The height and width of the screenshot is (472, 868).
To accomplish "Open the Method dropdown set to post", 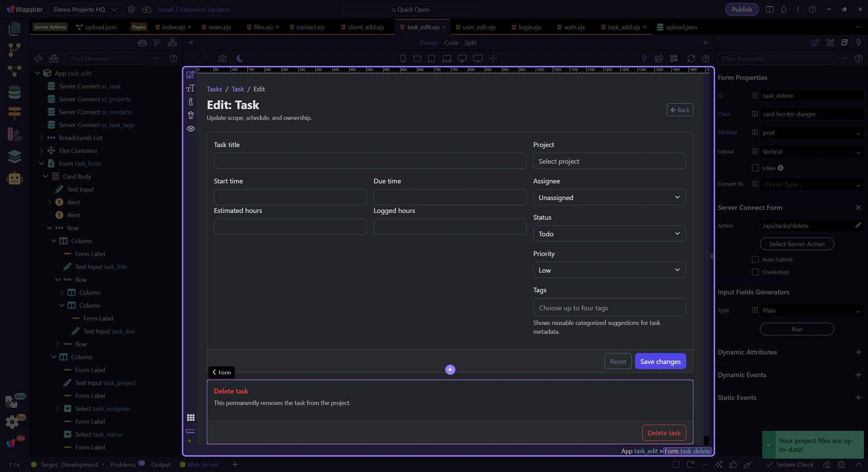I will (x=811, y=133).
